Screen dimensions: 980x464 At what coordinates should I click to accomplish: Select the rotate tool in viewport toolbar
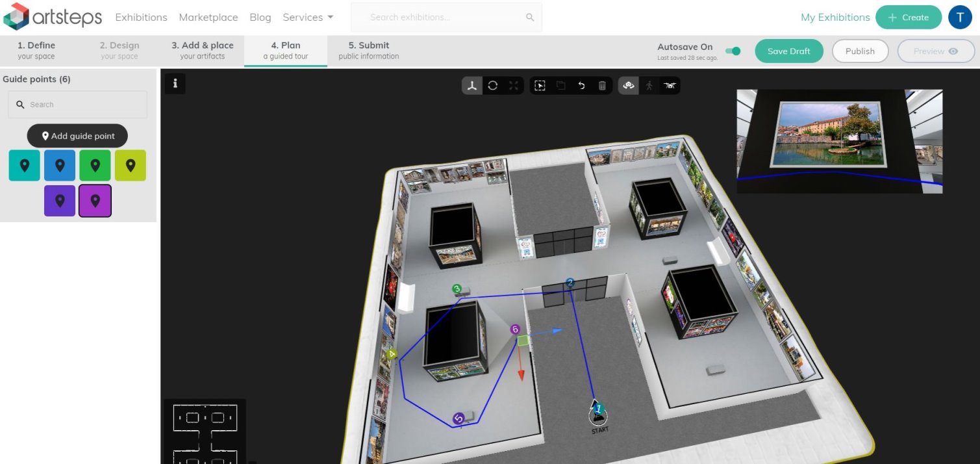click(x=493, y=86)
